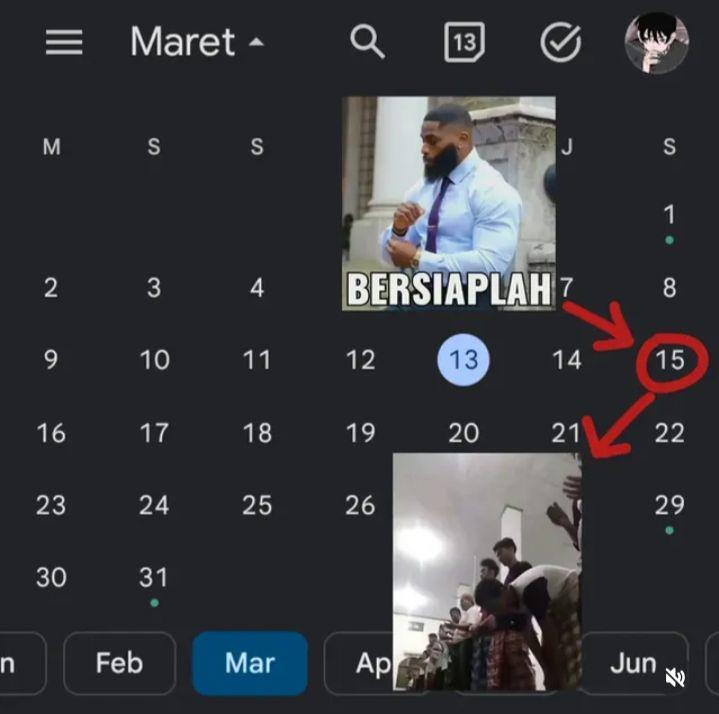The height and width of the screenshot is (714, 719).
Task: Select date 20 in the calendar
Action: (464, 432)
